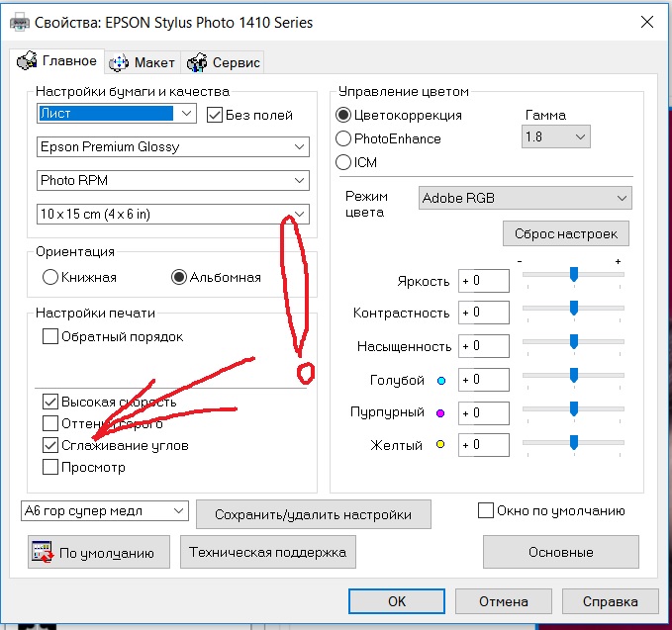Image resolution: width=672 pixels, height=630 pixels.
Task: Open the 10 x 15 cm paper size dropdown
Action: [x=173, y=214]
